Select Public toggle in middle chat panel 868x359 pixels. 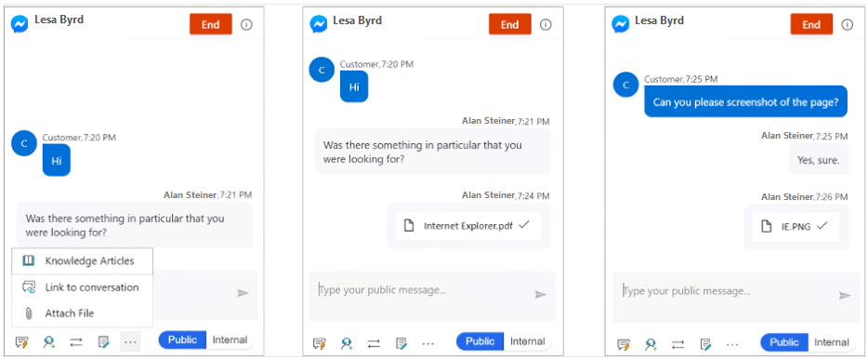click(x=480, y=341)
